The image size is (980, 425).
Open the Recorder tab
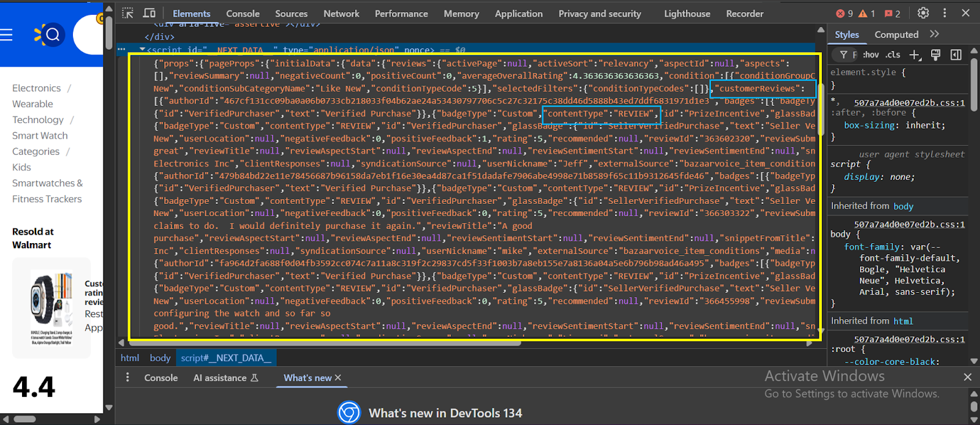coord(745,13)
